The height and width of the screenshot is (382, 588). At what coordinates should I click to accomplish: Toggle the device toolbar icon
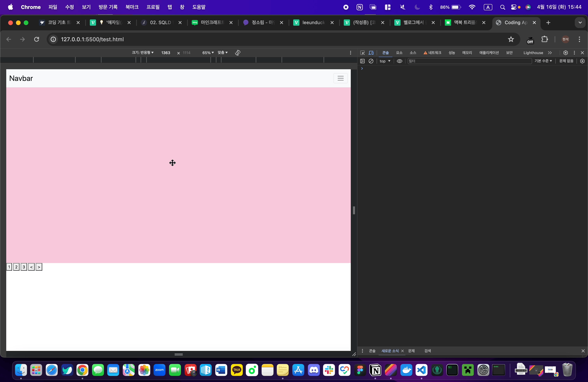click(x=371, y=53)
